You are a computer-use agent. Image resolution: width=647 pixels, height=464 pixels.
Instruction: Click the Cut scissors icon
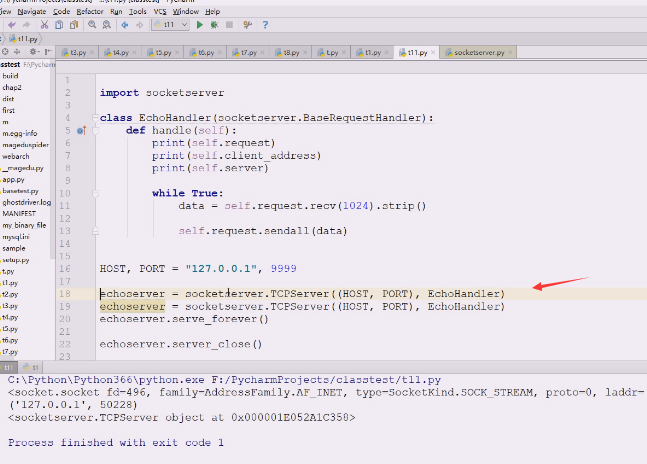click(44, 25)
